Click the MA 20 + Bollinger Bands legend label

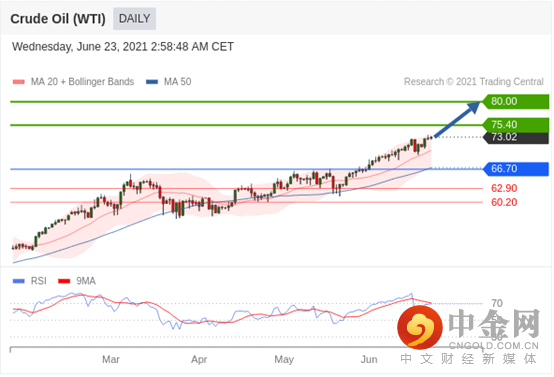[x=82, y=82]
